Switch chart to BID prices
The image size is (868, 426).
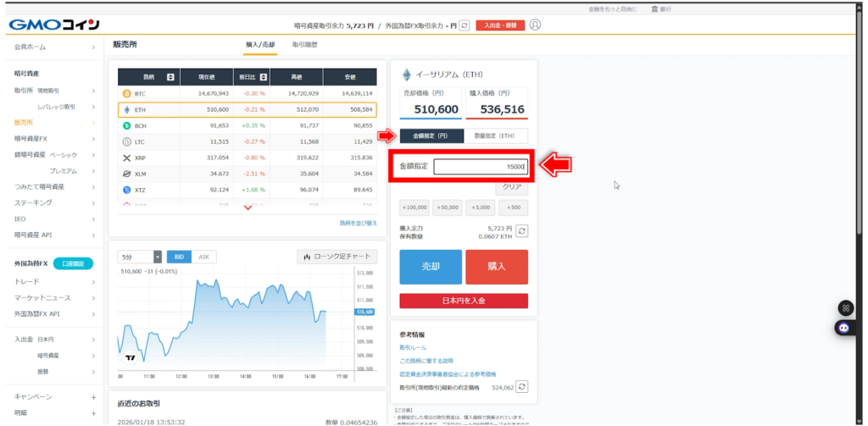pyautogui.click(x=179, y=257)
